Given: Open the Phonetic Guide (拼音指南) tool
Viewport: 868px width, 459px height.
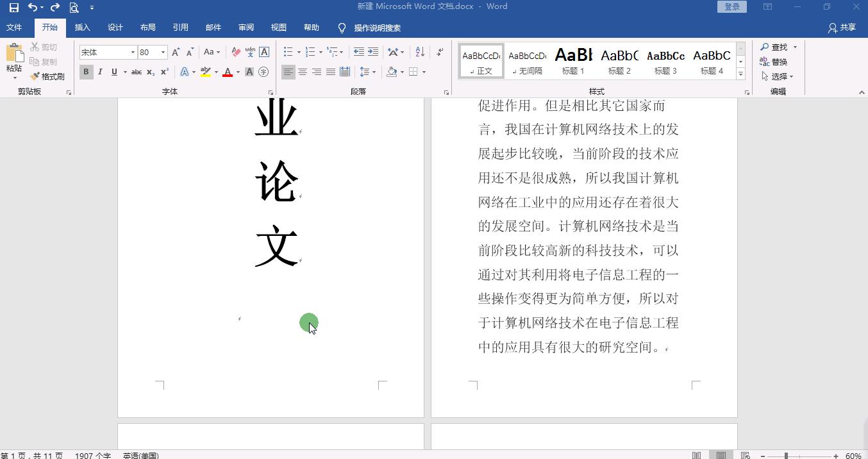Looking at the screenshot, I should (249, 52).
